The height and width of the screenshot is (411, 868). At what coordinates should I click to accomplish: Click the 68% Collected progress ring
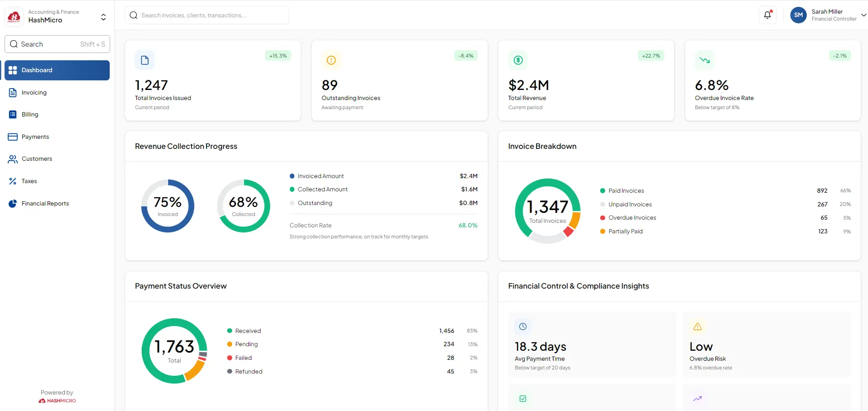pyautogui.click(x=243, y=206)
